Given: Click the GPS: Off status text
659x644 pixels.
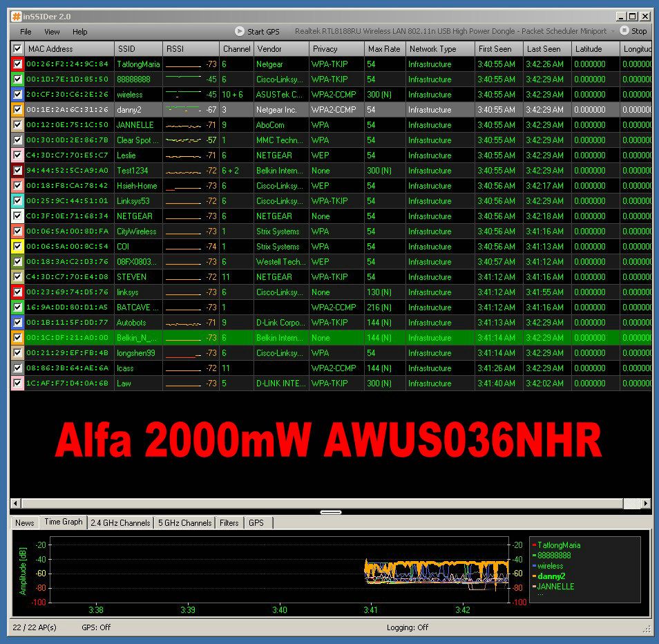Looking at the screenshot, I should click(96, 627).
